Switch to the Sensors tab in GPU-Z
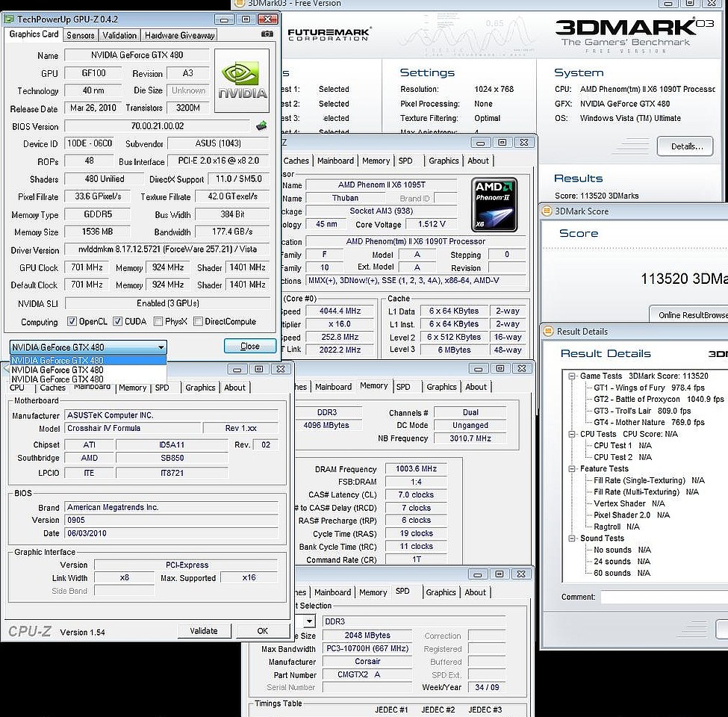This screenshot has width=728, height=717. pyautogui.click(x=81, y=35)
